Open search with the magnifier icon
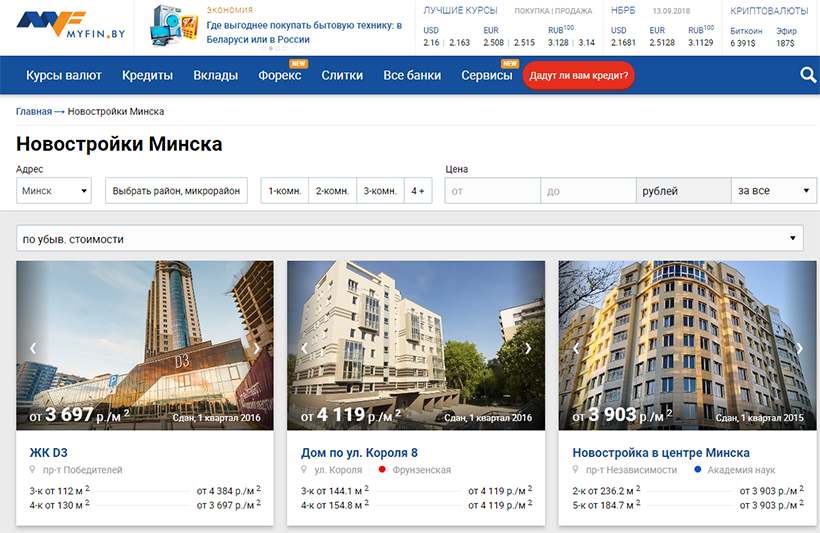This screenshot has width=820, height=533. 808,75
